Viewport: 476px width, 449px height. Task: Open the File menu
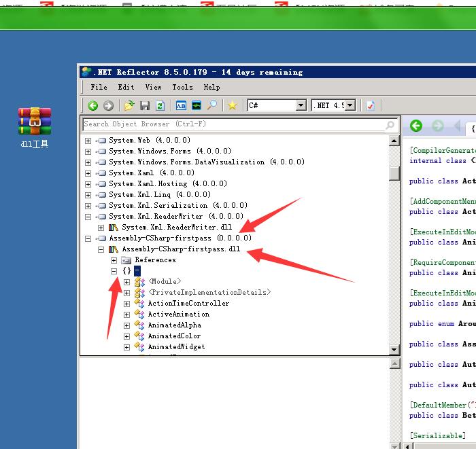pos(99,87)
